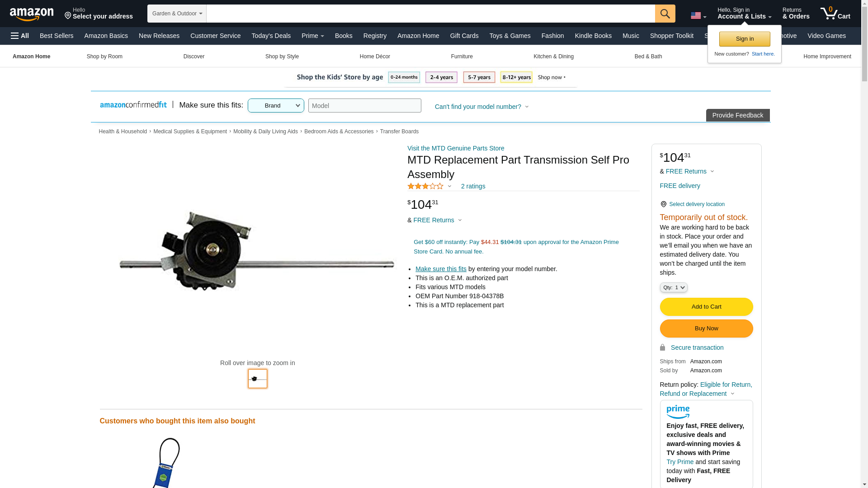Click the Amazon logo in header

pyautogui.click(x=32, y=14)
